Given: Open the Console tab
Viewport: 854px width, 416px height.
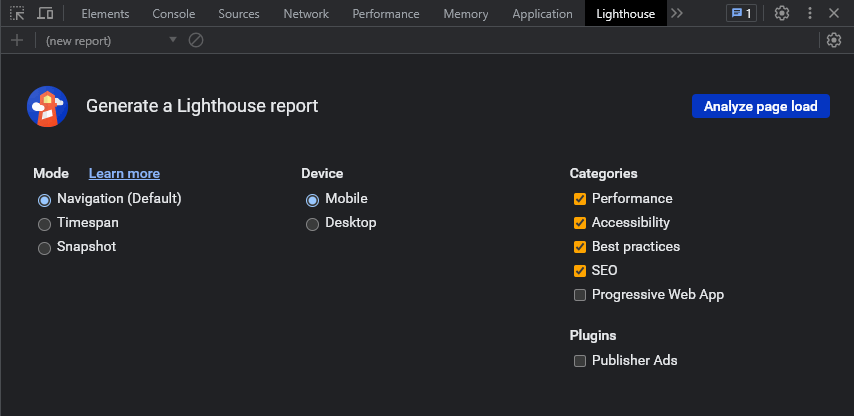Looking at the screenshot, I should pos(173,14).
